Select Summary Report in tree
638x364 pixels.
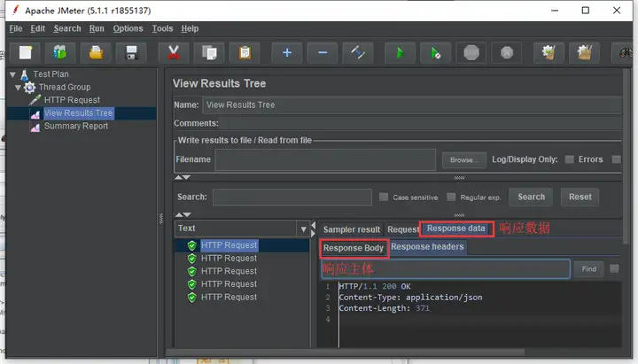76,126
